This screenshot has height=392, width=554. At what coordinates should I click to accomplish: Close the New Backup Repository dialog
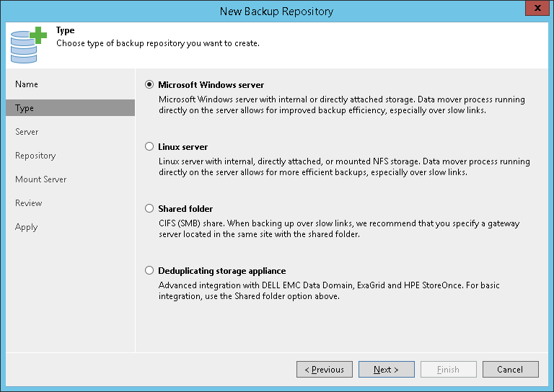click(x=534, y=11)
